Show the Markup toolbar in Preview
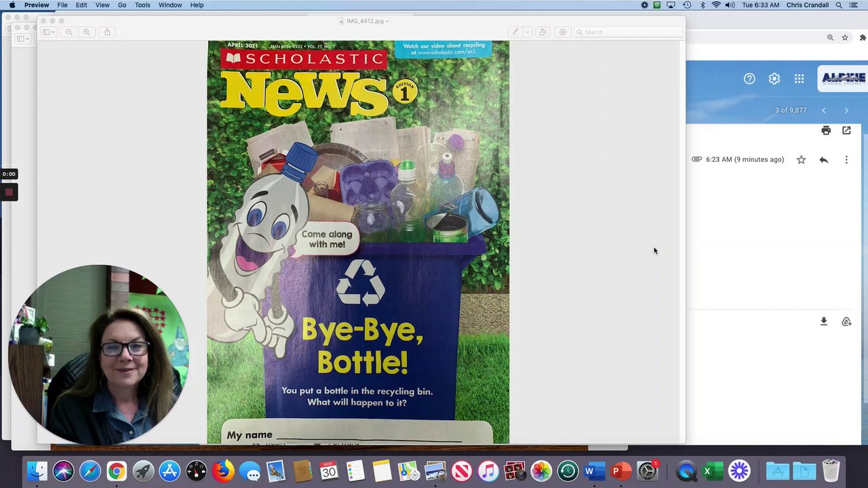Screen dimensions: 868x488 [562, 32]
